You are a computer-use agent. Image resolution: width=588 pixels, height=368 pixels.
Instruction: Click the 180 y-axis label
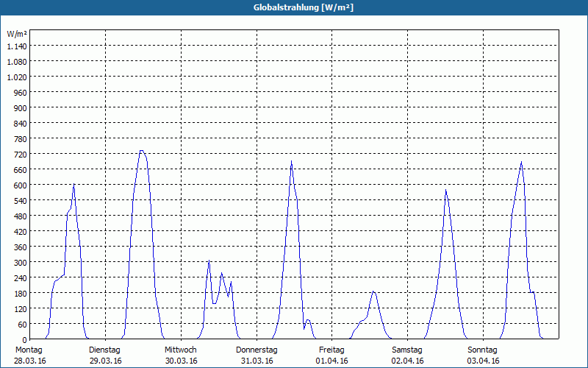tap(21, 293)
